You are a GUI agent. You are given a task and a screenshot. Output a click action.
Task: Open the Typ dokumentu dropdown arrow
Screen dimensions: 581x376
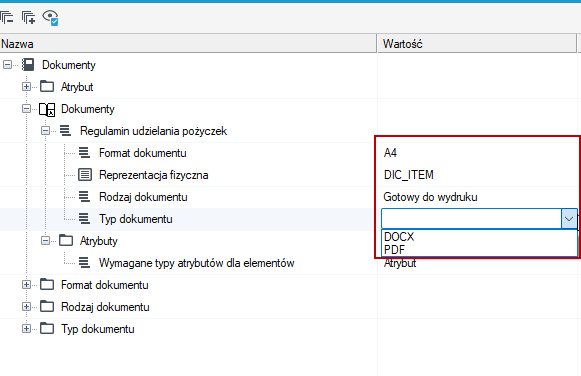(x=569, y=219)
